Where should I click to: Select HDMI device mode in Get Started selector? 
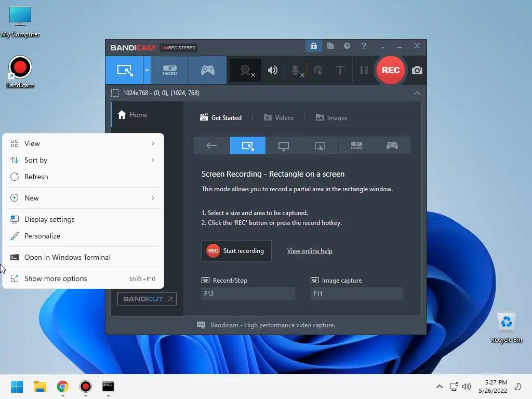[x=356, y=145]
